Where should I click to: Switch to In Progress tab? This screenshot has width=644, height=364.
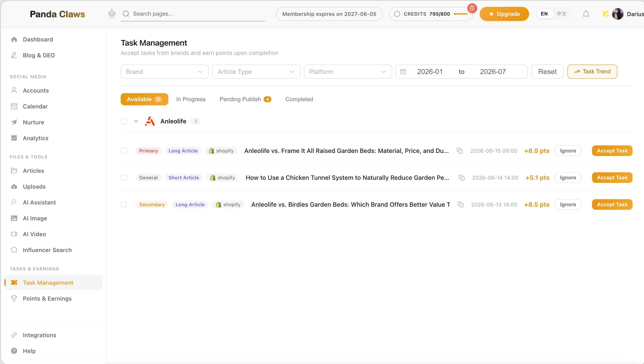[x=191, y=99]
